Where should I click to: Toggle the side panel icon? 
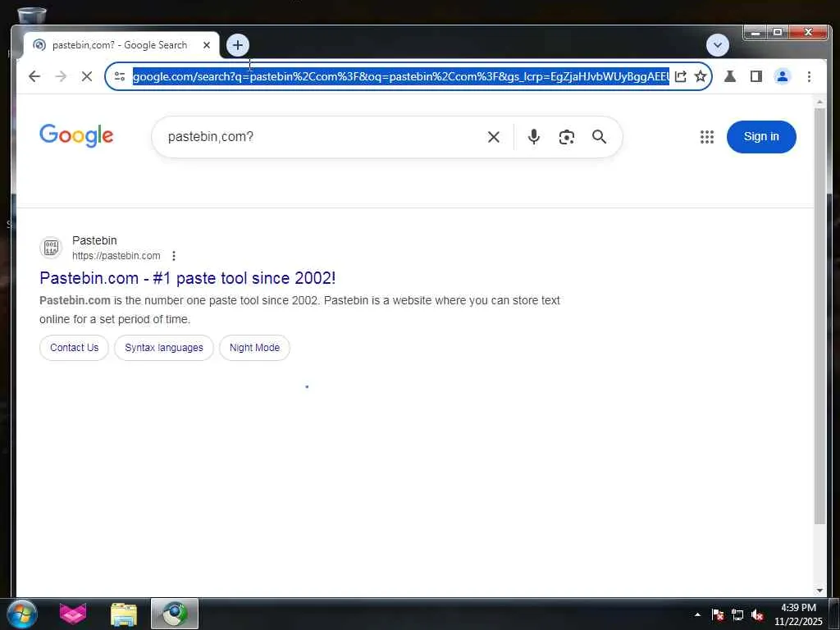[x=756, y=76]
